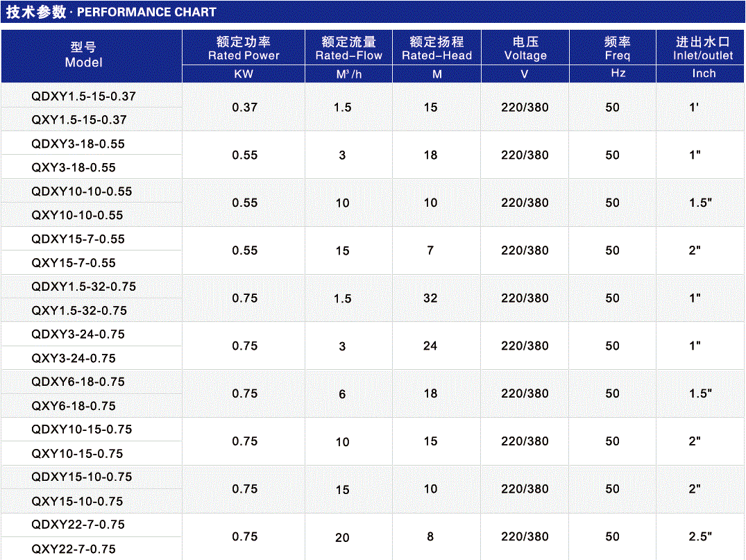This screenshot has width=746, height=560.
Task: Select model QDXY6-18-0.75
Action: coord(78,382)
